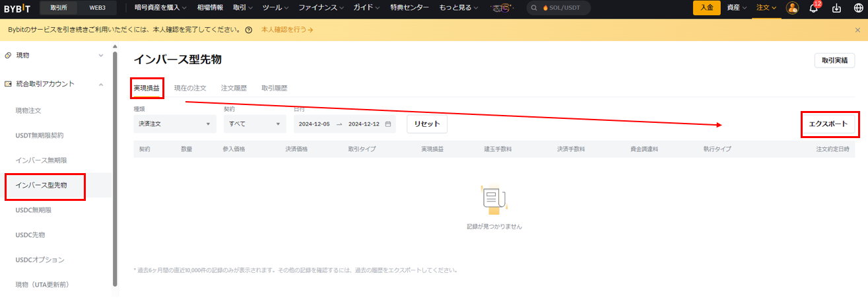Switch to the 注文履歴 tab
The image size is (868, 298).
pos(234,88)
